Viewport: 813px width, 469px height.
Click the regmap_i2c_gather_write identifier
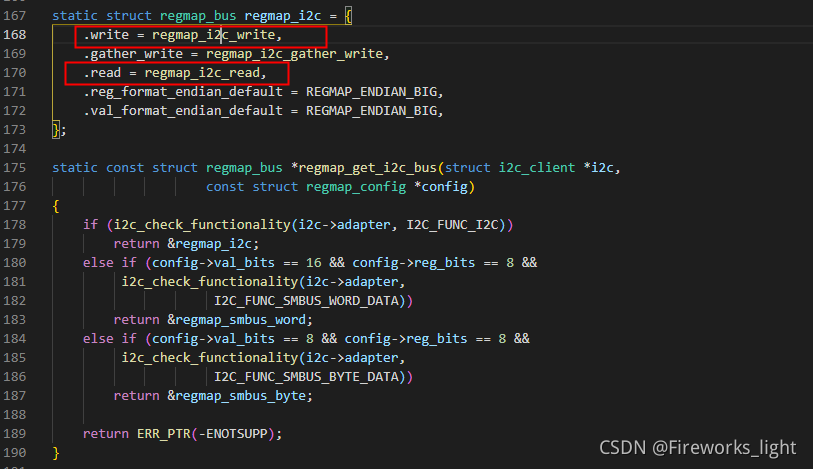tap(295, 54)
